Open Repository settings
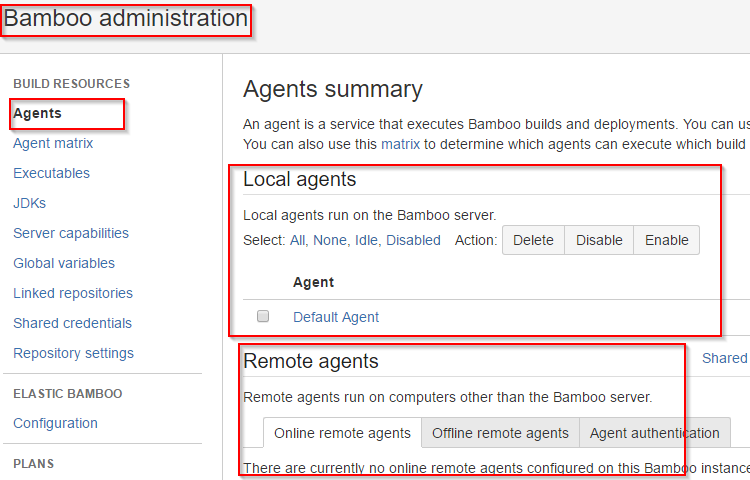The width and height of the screenshot is (750, 480). (x=74, y=353)
